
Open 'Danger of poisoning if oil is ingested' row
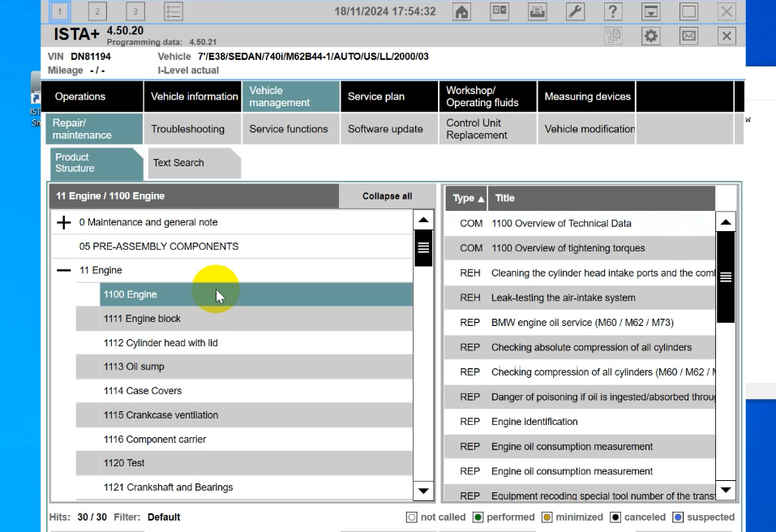580,397
